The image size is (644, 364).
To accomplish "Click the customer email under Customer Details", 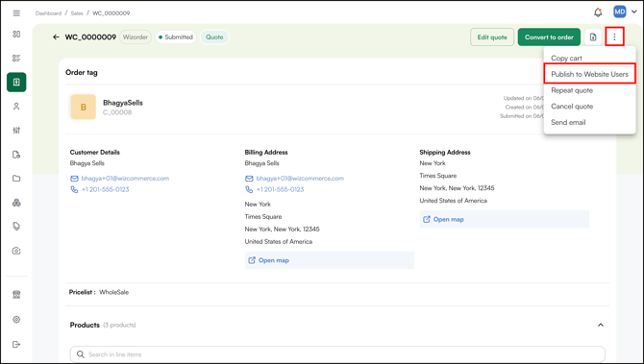I will point(125,178).
